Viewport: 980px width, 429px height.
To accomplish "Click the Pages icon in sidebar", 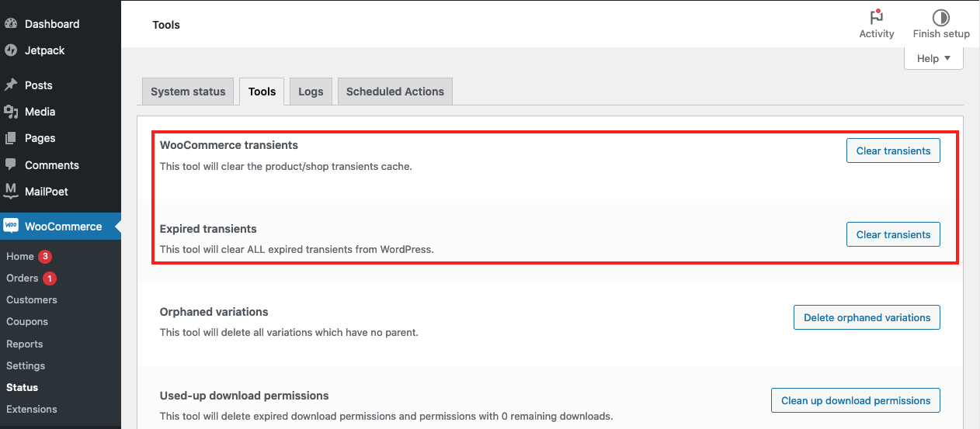I will pyautogui.click(x=11, y=138).
